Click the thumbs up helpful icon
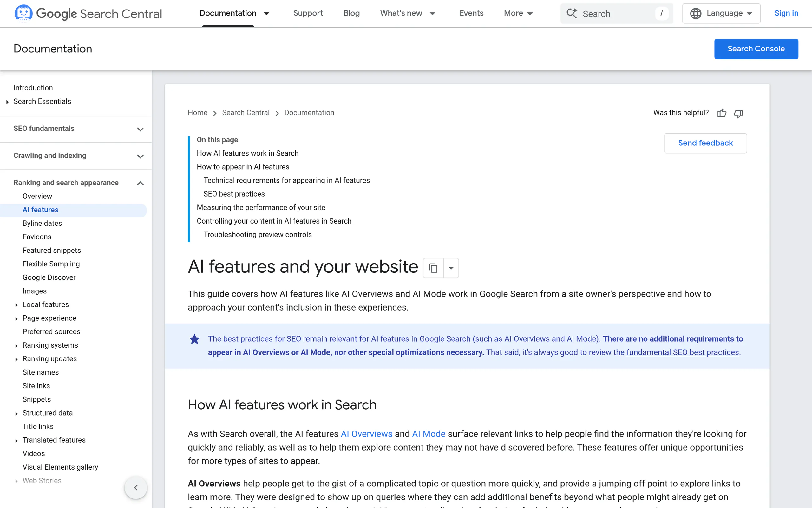This screenshot has width=812, height=508. click(722, 113)
